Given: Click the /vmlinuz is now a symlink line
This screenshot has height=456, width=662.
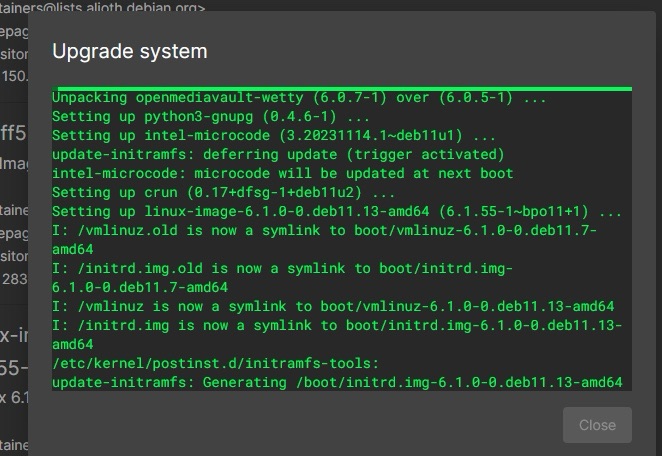Looking at the screenshot, I should 332,306.
